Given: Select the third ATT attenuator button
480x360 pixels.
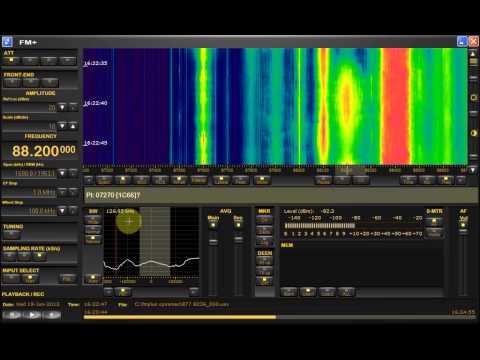Looking at the screenshot, I should point(49,60).
